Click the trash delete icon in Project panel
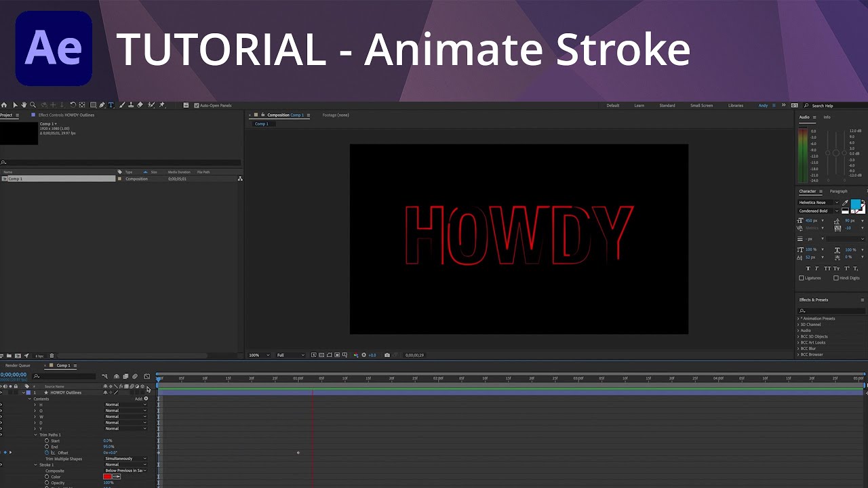This screenshot has width=868, height=488. pos(52,356)
